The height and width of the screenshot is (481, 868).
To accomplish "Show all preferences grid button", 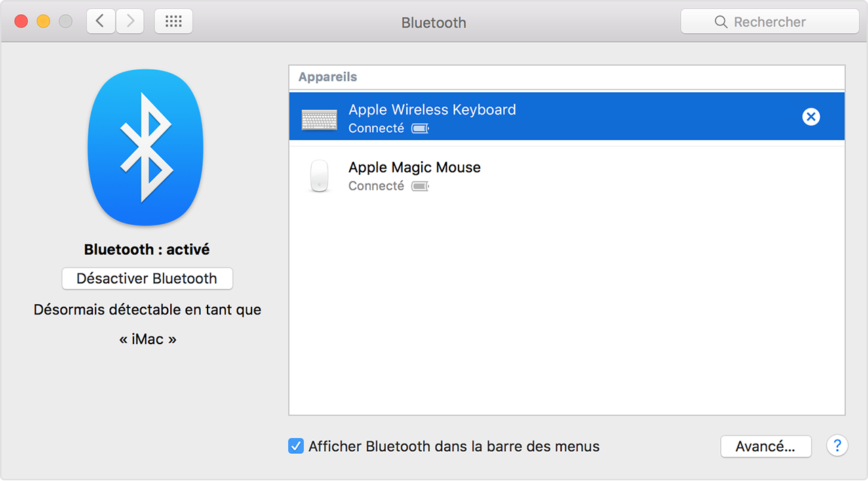I will pos(174,22).
